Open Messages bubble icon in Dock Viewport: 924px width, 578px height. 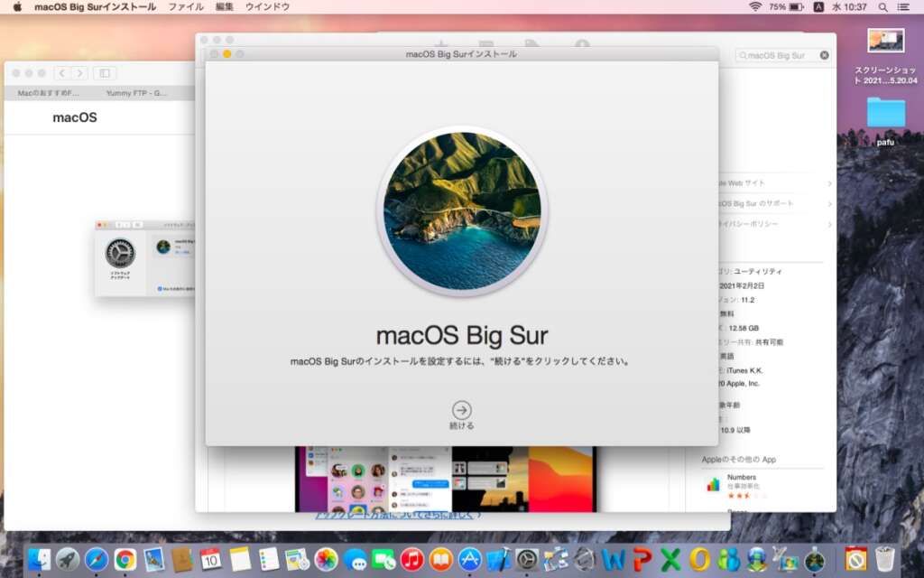[x=355, y=559]
